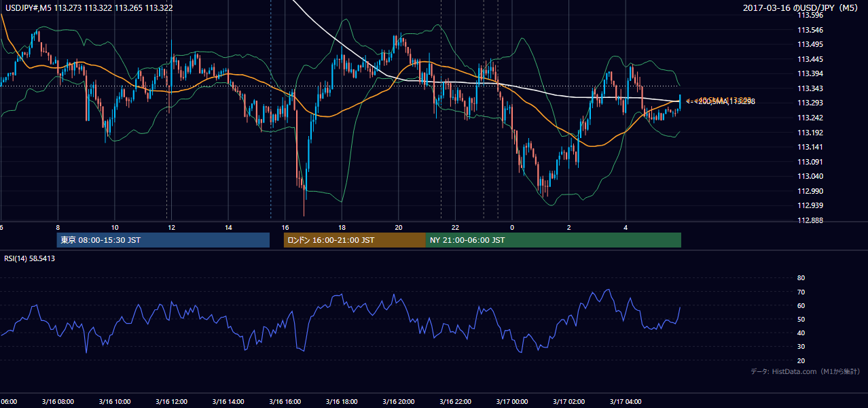Click the 3/16 10:00 bottom time label
The width and height of the screenshot is (868, 408).
[114, 401]
